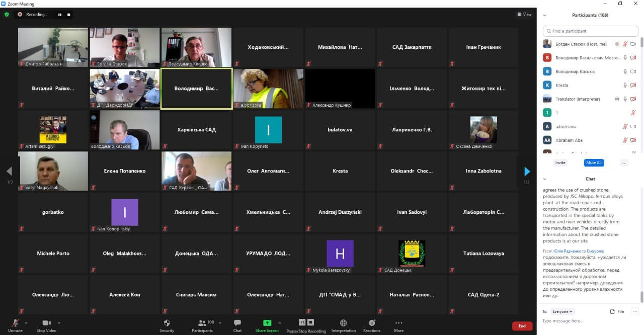Attach a File in chat

coord(617,311)
